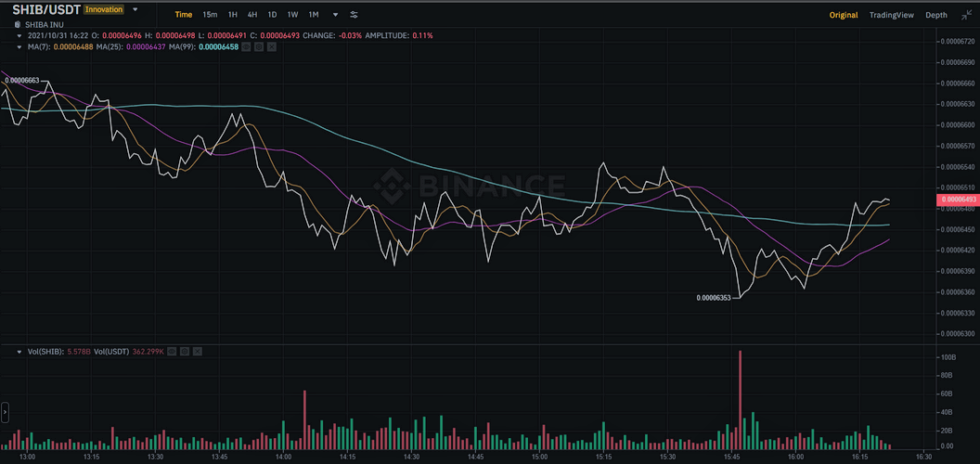Click the MA(7) value 0.00006488
The width and height of the screenshot is (980, 464).
click(x=72, y=47)
